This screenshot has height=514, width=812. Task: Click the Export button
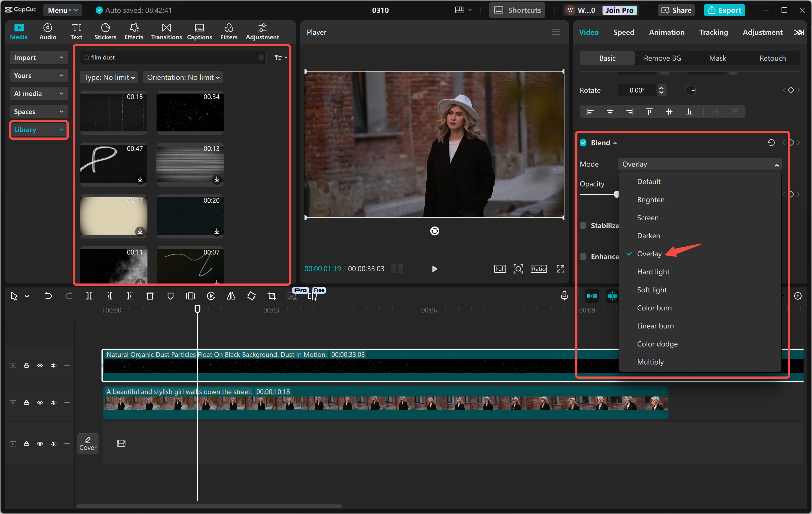tap(724, 10)
